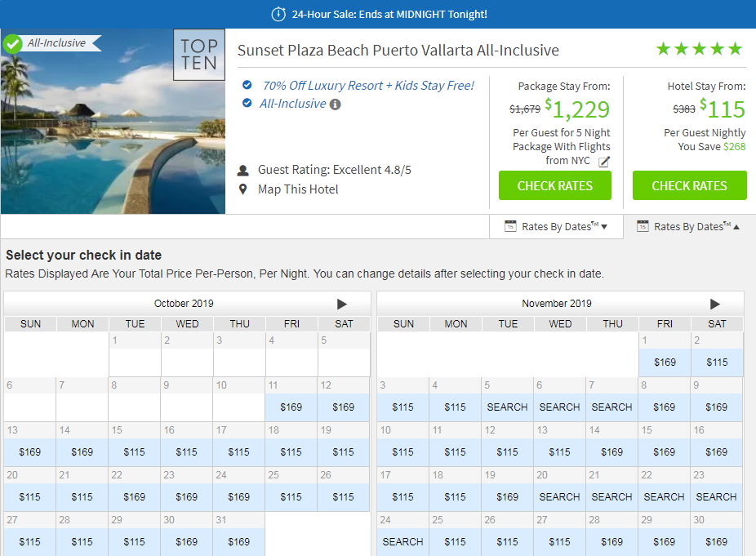This screenshot has width=756, height=556.
Task: Open the All-Inclusive details link
Action: tap(292, 104)
